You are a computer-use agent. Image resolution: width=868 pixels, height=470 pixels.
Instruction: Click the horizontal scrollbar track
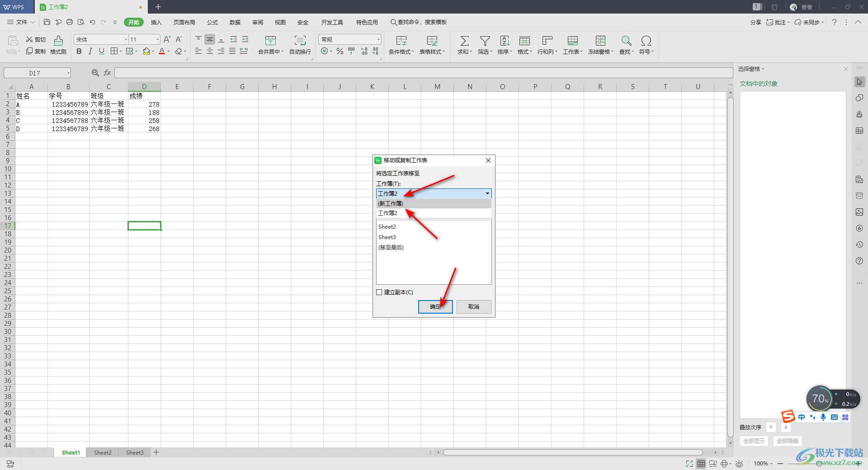[x=573, y=452]
